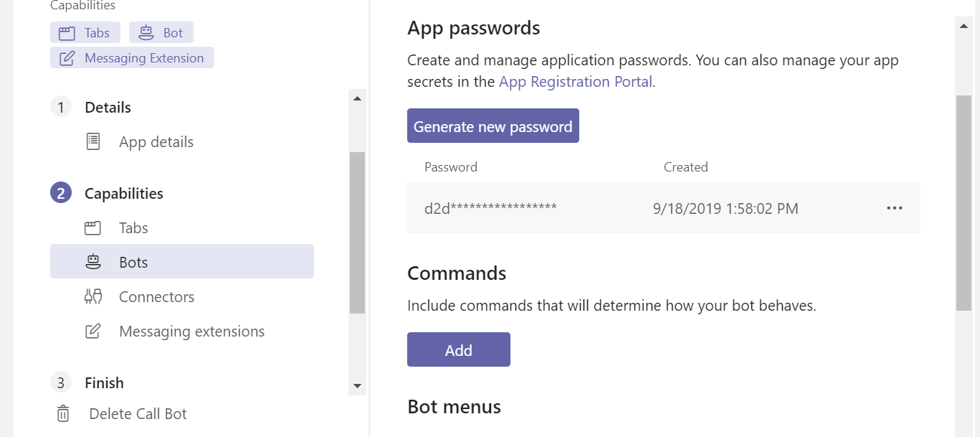The image size is (980, 437).
Task: Open the App Registration Portal link
Action: click(x=575, y=81)
